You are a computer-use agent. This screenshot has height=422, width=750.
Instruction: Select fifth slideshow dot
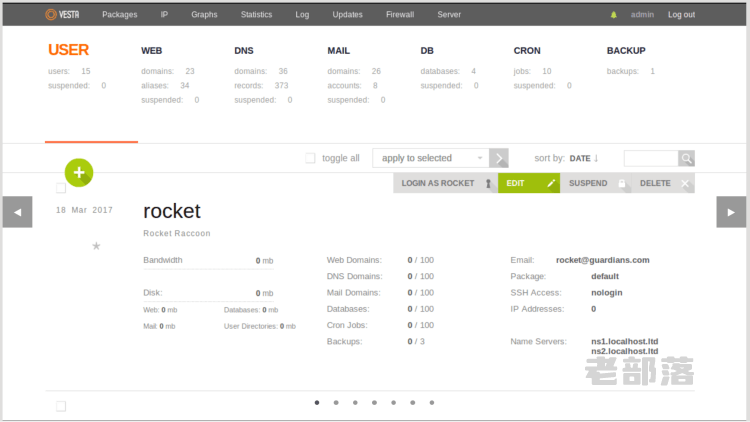[x=394, y=402]
